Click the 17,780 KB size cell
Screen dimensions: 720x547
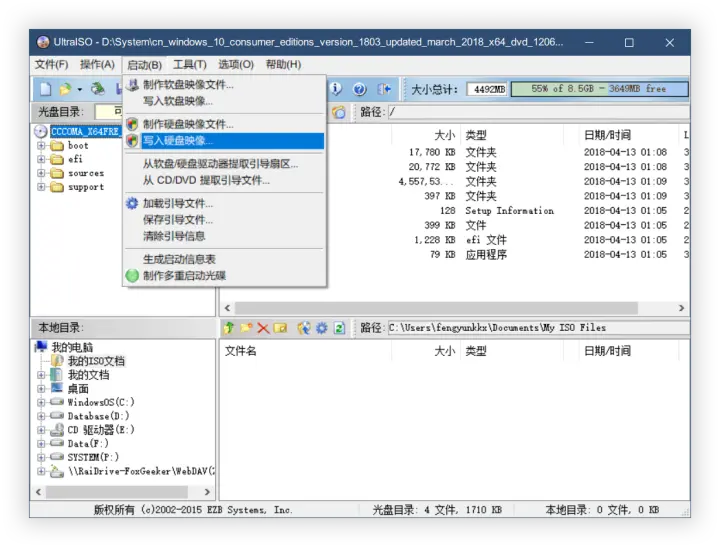[432, 152]
